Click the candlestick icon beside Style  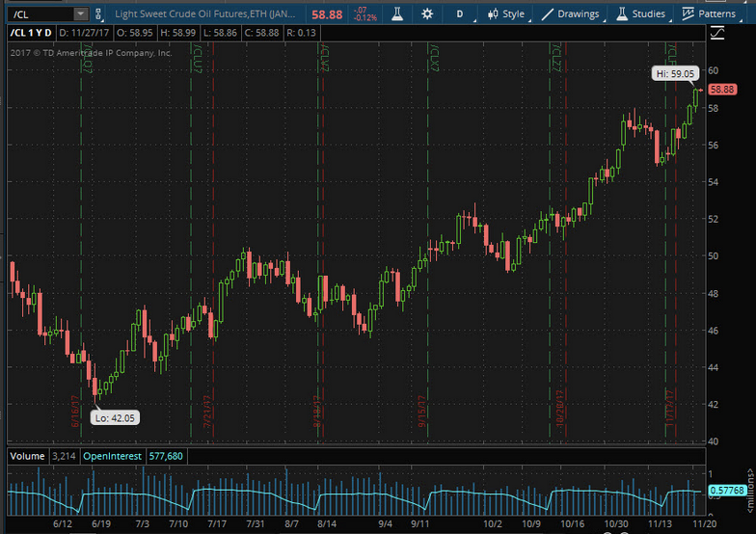pos(492,13)
